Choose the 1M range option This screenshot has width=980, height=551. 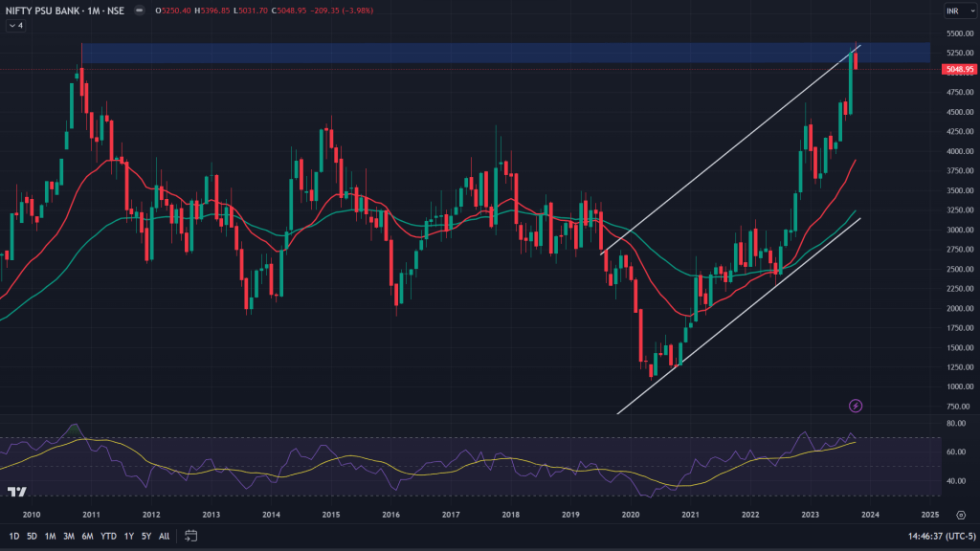[51, 536]
